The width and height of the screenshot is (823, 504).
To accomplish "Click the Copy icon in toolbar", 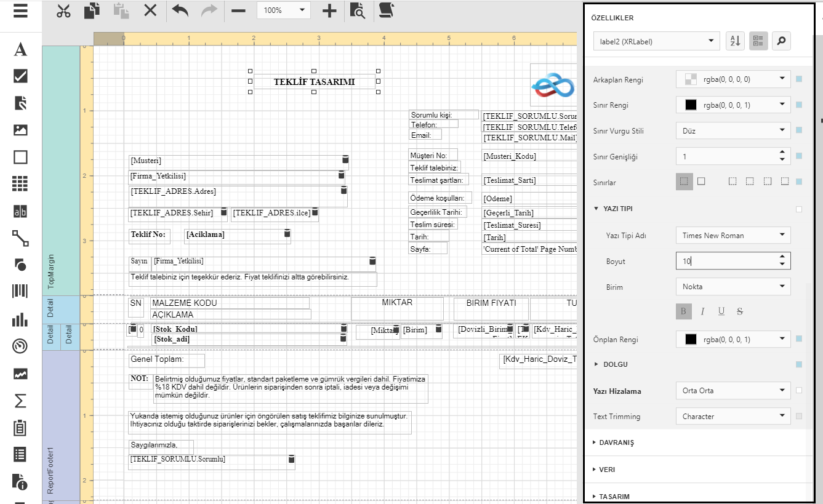I will pos(92,10).
